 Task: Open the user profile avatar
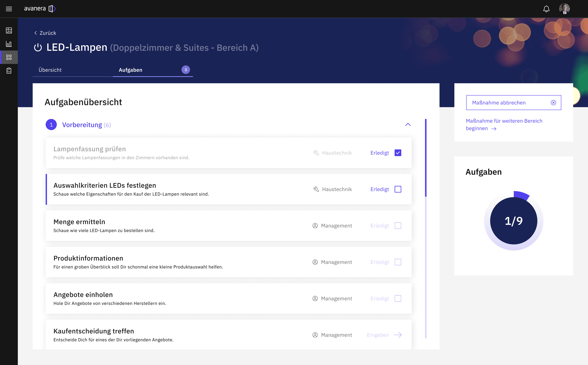coord(564,9)
